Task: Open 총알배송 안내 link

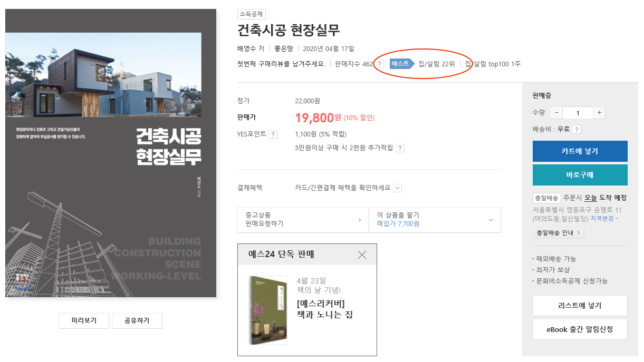Action: tap(559, 232)
